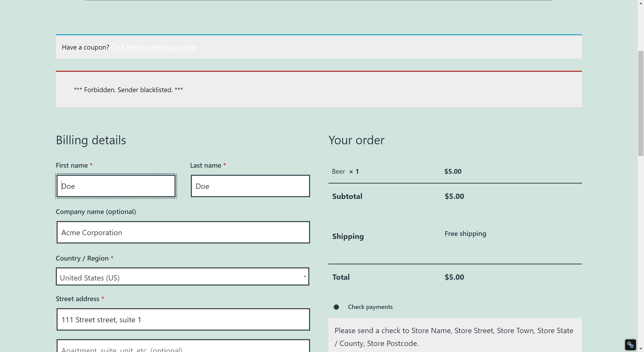Focus the Apartment, suite, unit optional field
Image resolution: width=644 pixels, height=352 pixels.
[x=183, y=347]
